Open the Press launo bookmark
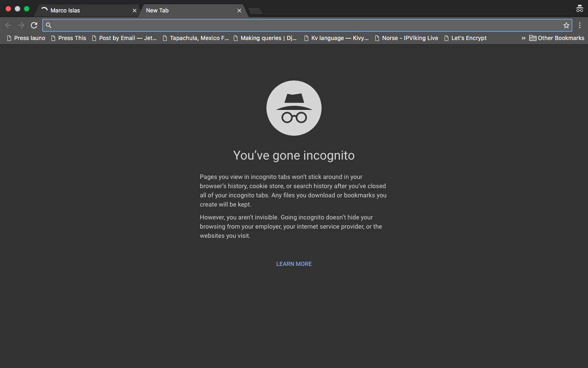 [x=26, y=38]
